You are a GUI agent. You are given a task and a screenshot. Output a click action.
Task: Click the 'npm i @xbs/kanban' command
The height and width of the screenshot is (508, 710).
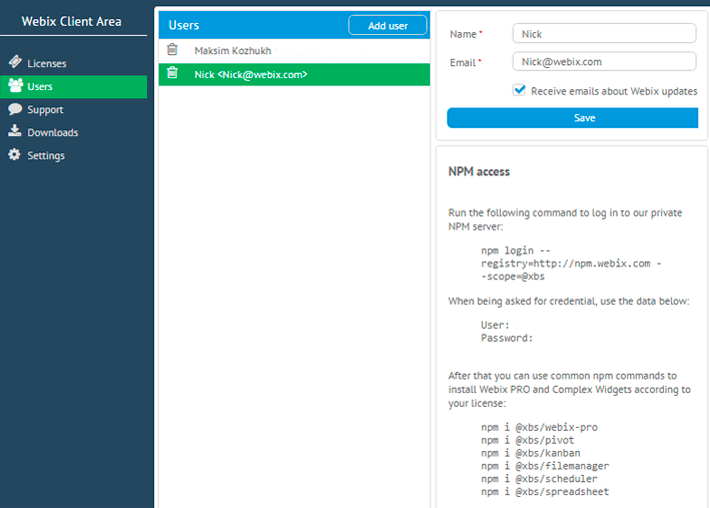pyautogui.click(x=530, y=453)
